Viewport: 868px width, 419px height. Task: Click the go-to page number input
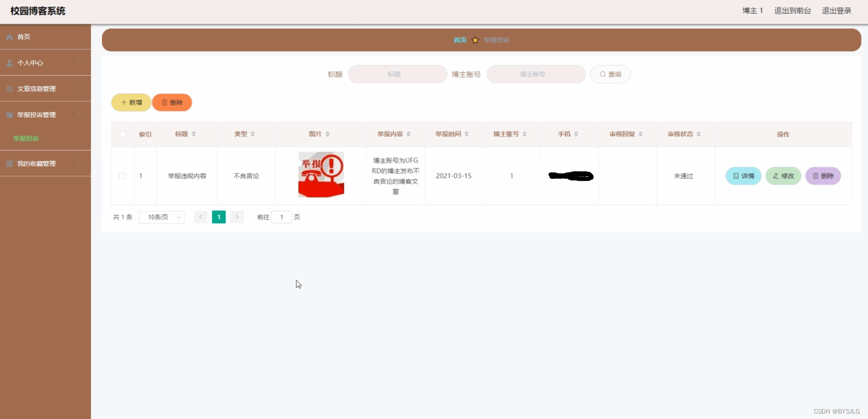[281, 217]
